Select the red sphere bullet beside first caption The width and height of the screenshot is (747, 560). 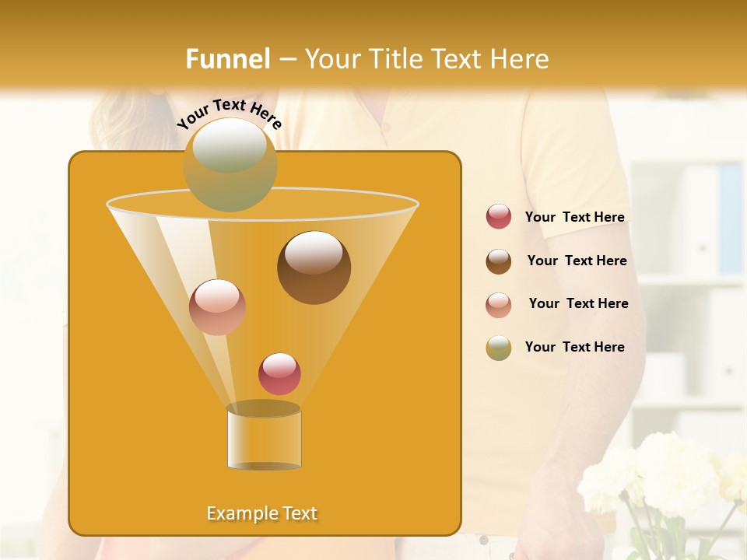pyautogui.click(x=498, y=217)
